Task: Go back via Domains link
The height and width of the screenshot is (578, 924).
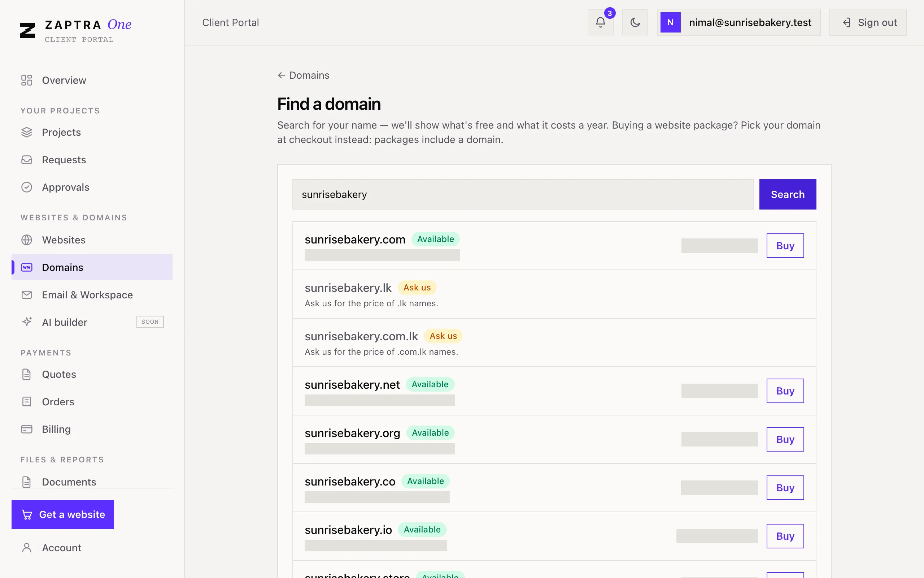Action: [x=304, y=75]
